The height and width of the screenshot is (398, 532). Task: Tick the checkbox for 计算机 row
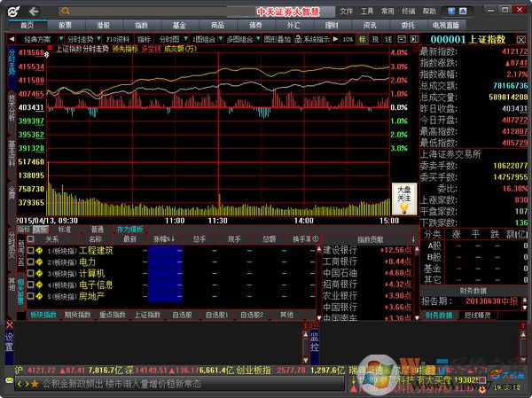[29, 274]
